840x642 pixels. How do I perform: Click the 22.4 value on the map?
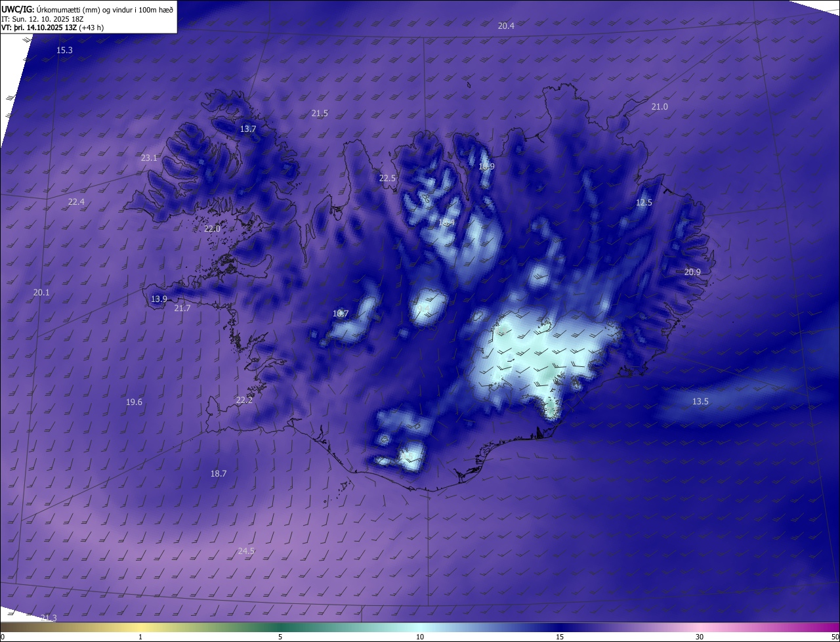(x=76, y=202)
